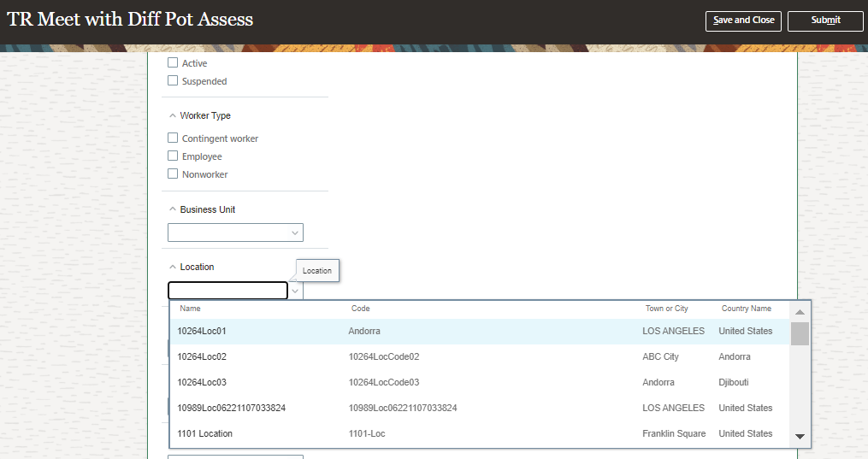Click the ABC City town cell
This screenshot has width=868, height=459.
(x=660, y=356)
